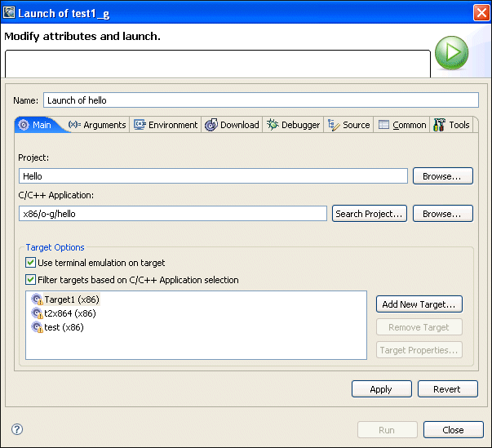Click the test (x86) target icon

point(37,327)
